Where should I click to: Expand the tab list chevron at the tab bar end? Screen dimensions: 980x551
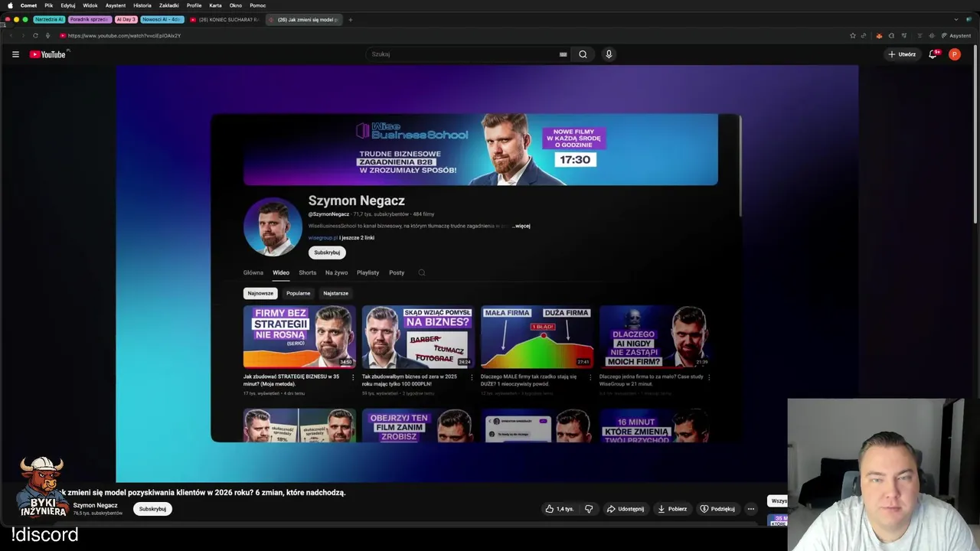(956, 19)
